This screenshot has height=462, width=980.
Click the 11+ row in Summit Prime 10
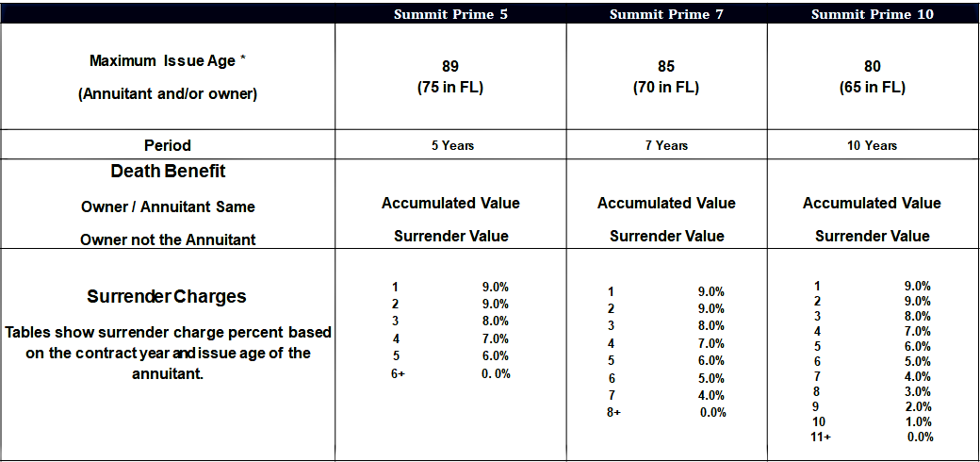tap(873, 437)
